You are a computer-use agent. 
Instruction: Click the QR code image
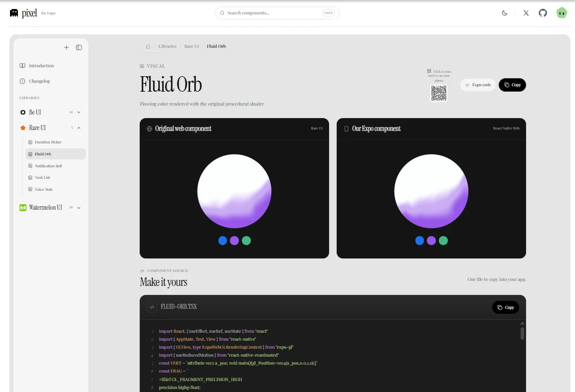click(438, 93)
